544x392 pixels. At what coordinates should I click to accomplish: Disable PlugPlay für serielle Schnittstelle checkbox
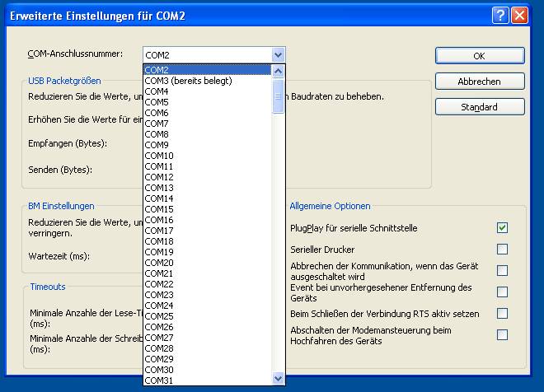click(502, 227)
